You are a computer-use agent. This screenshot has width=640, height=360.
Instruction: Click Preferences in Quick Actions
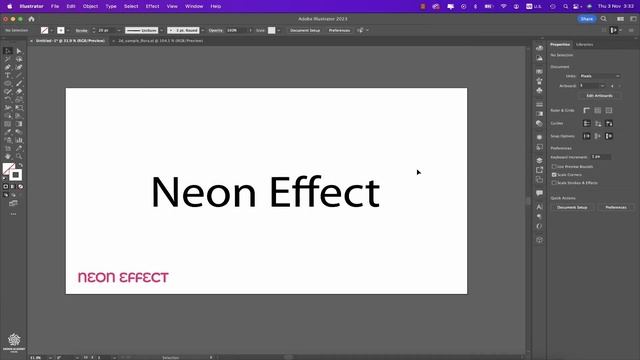click(616, 207)
